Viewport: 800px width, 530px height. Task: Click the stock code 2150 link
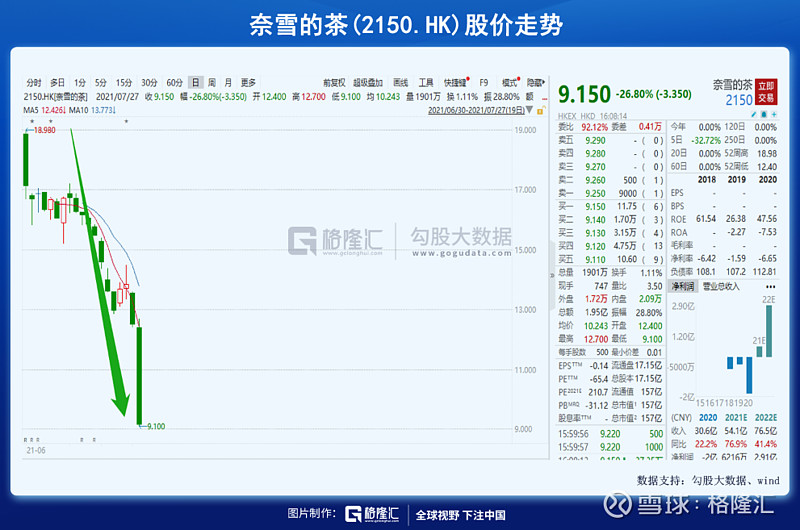pos(739,100)
